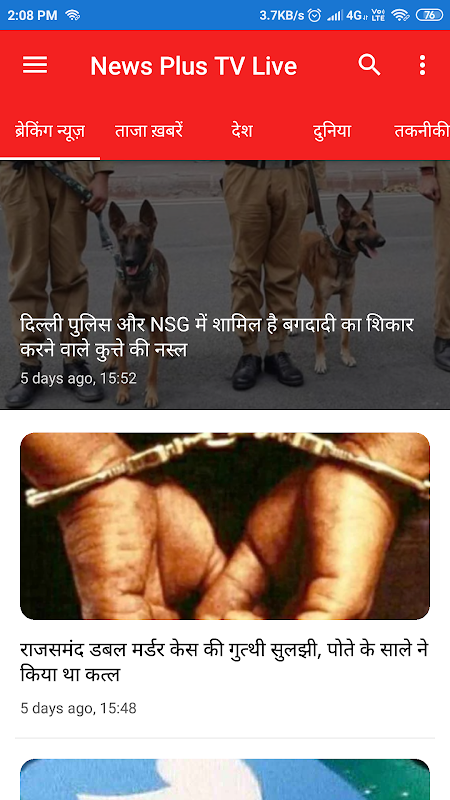450x800 pixels.
Task: Open the hamburger navigation menu
Action: 35,65
